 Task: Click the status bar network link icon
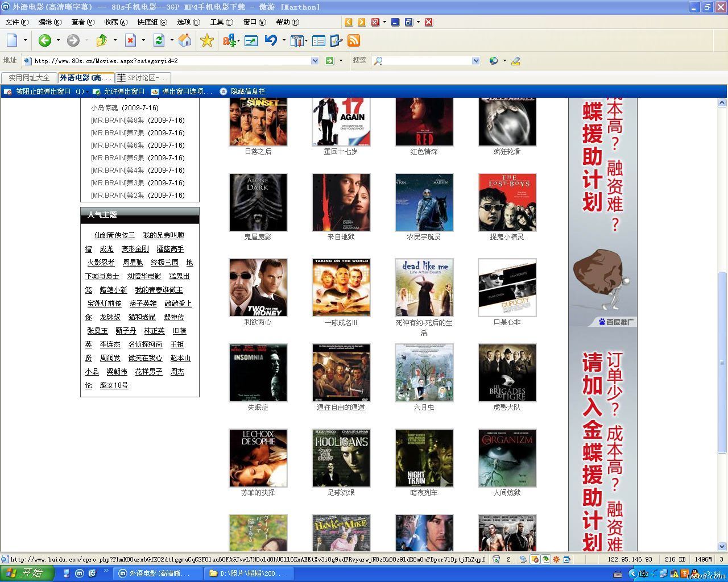pos(523,559)
